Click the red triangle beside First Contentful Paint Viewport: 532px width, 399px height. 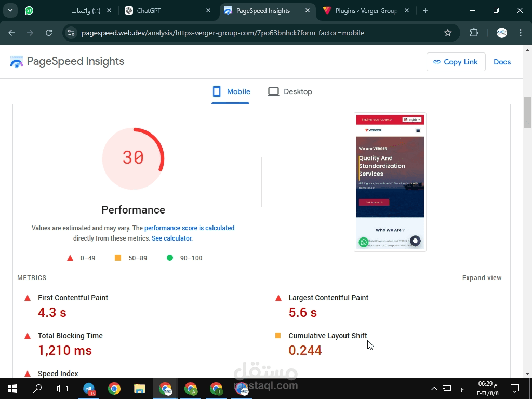(28, 298)
